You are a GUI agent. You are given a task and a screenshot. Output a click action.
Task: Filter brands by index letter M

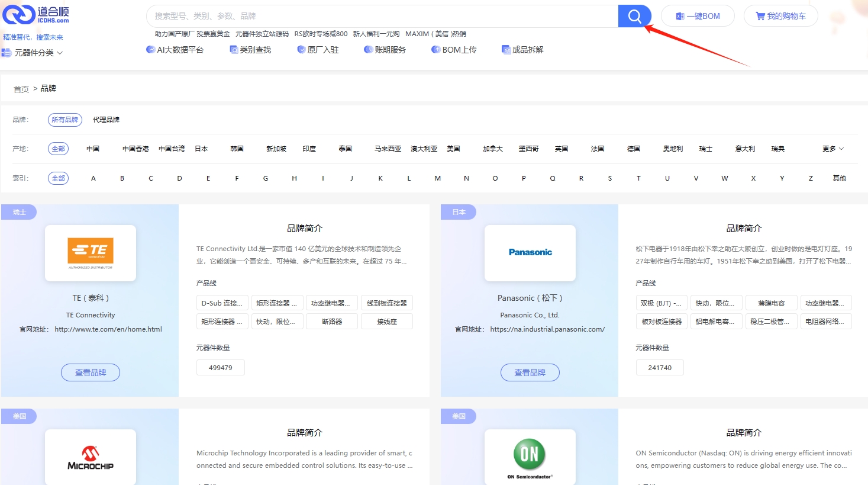[x=438, y=178]
